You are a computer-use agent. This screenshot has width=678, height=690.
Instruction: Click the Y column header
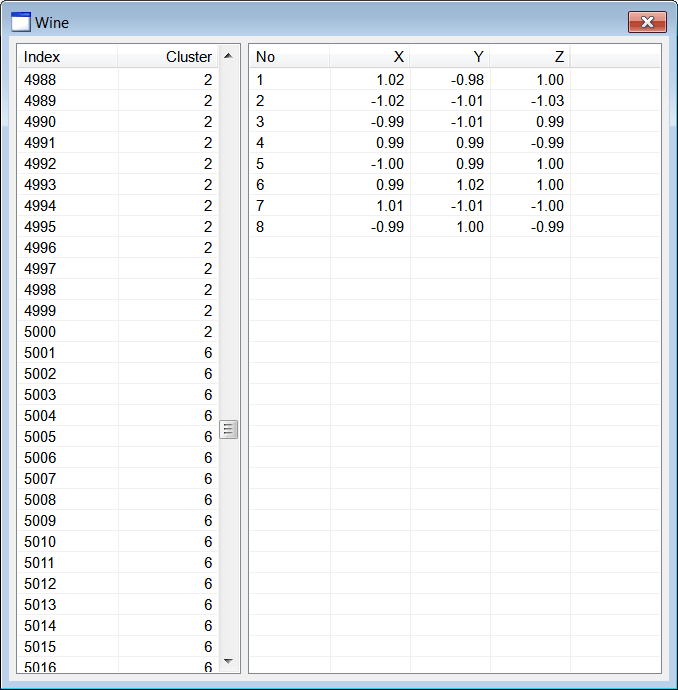(450, 57)
